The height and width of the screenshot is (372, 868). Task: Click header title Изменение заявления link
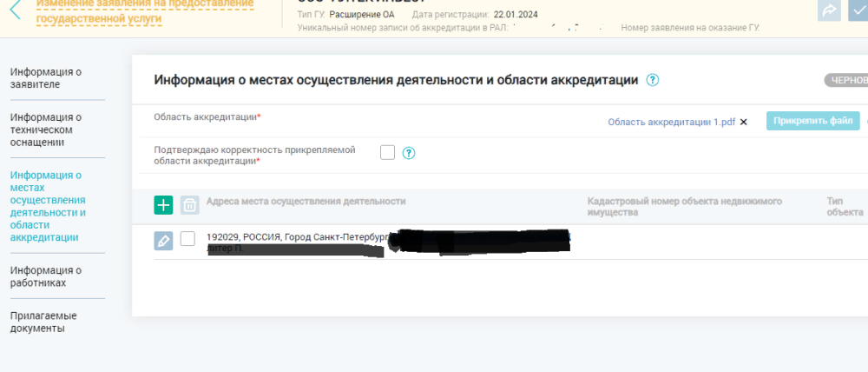(x=143, y=10)
